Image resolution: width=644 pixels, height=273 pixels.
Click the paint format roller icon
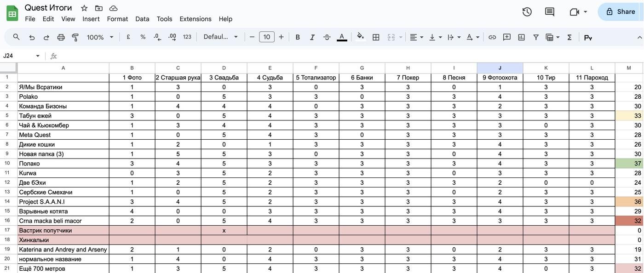tap(75, 37)
